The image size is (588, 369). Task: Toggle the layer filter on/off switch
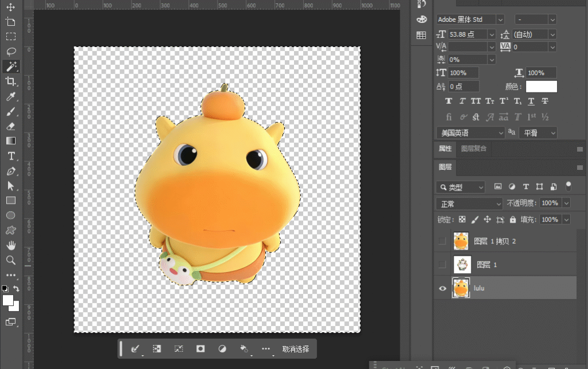(x=568, y=186)
